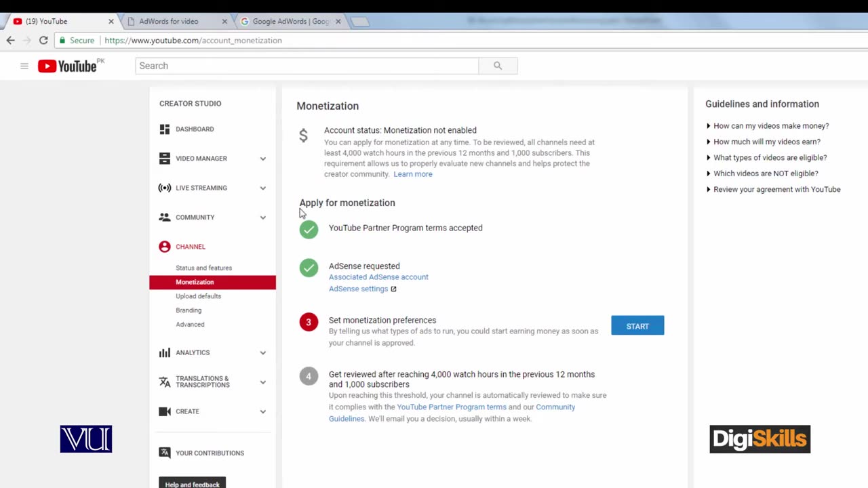
Task: Open Status and features
Action: [x=203, y=268]
